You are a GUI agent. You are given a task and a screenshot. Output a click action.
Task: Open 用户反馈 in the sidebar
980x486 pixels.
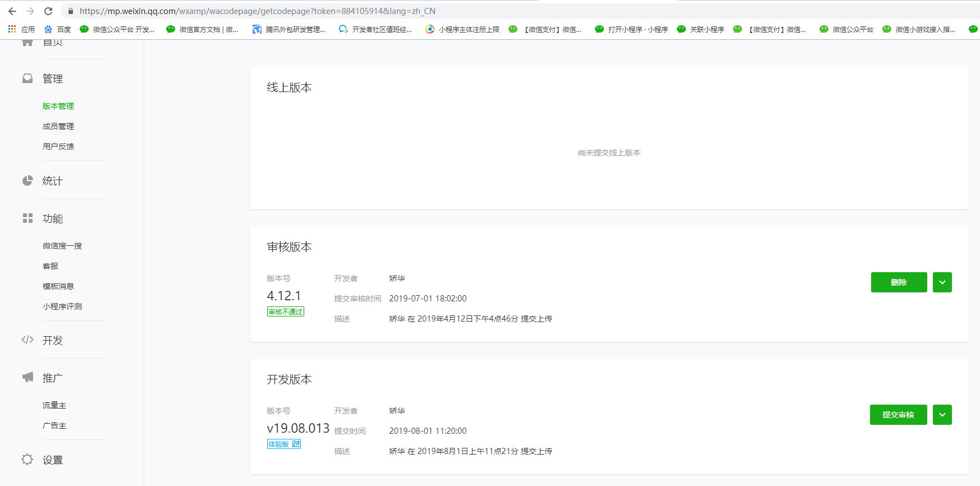[58, 146]
